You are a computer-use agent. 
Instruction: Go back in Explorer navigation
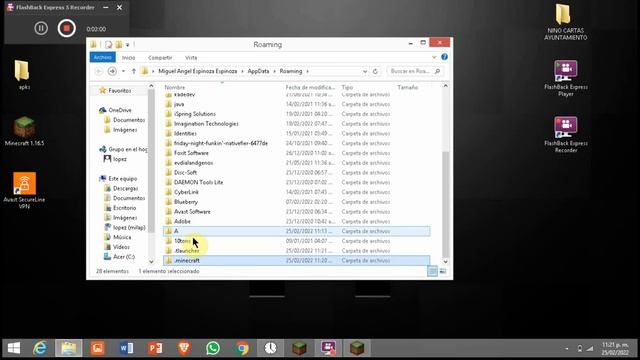point(99,71)
